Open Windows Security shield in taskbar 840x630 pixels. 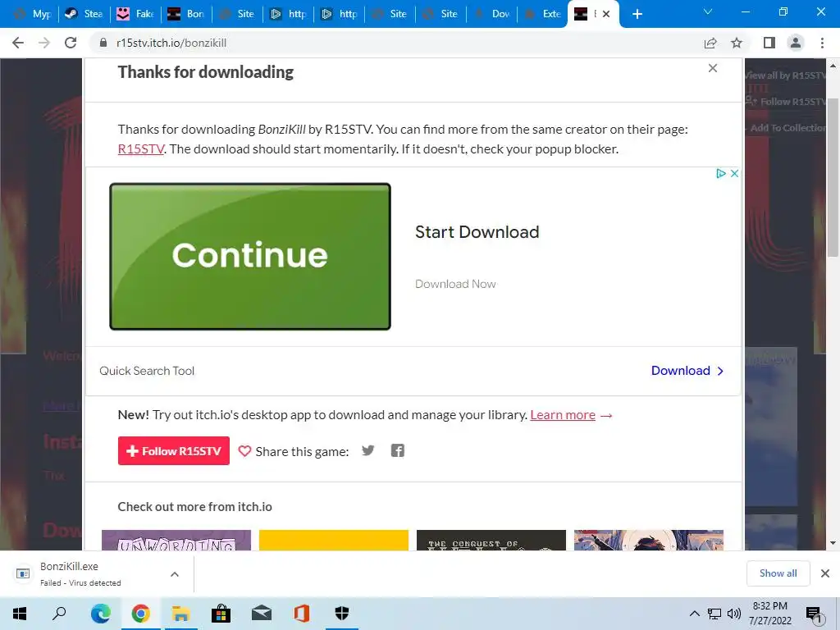(x=342, y=614)
